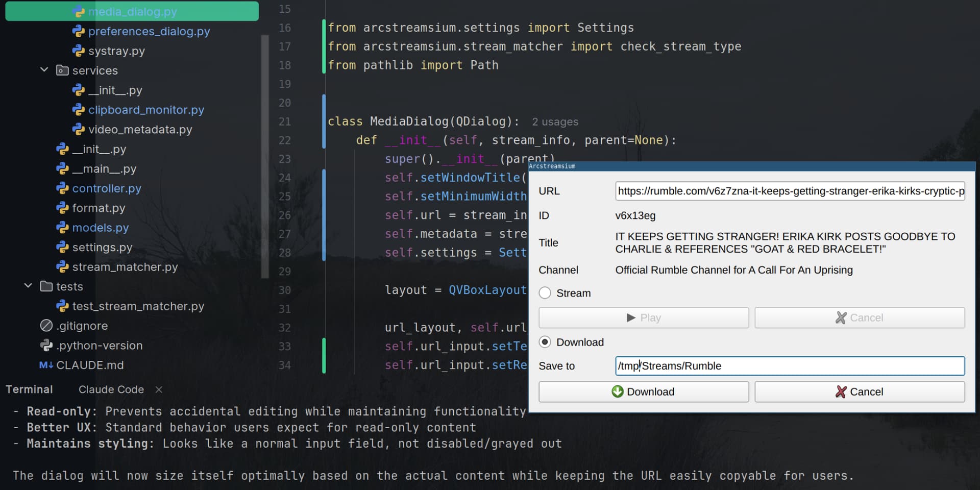Click the Markdown icon beside CLAUDE.md
This screenshot has width=980, height=490.
46,365
